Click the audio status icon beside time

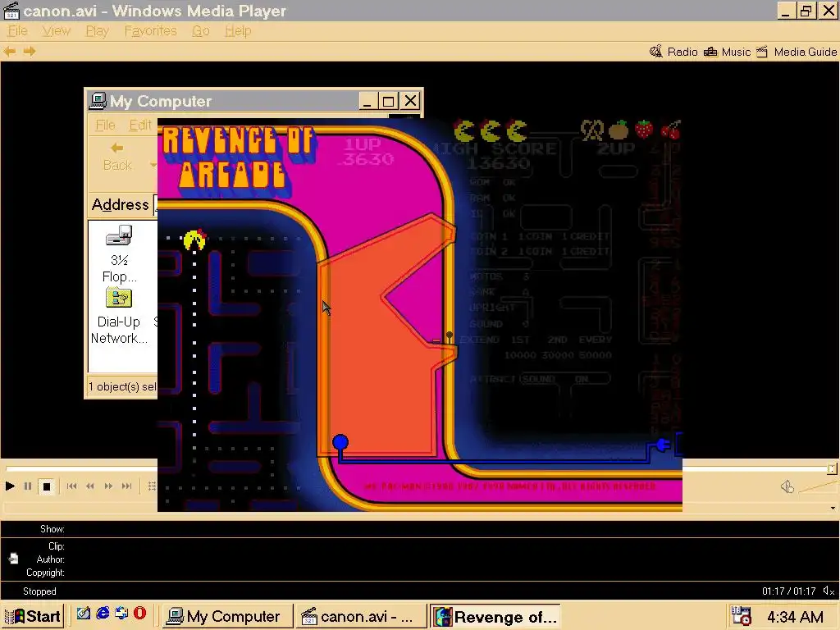[829, 591]
